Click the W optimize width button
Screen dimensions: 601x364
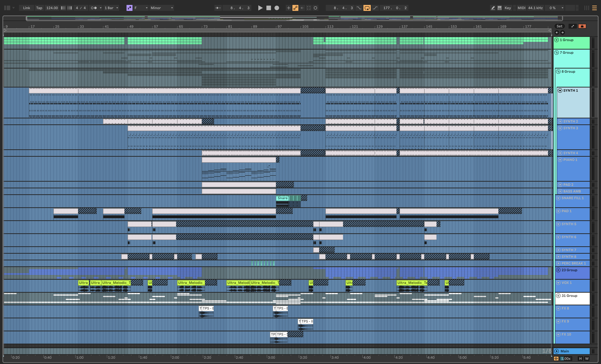click(587, 358)
